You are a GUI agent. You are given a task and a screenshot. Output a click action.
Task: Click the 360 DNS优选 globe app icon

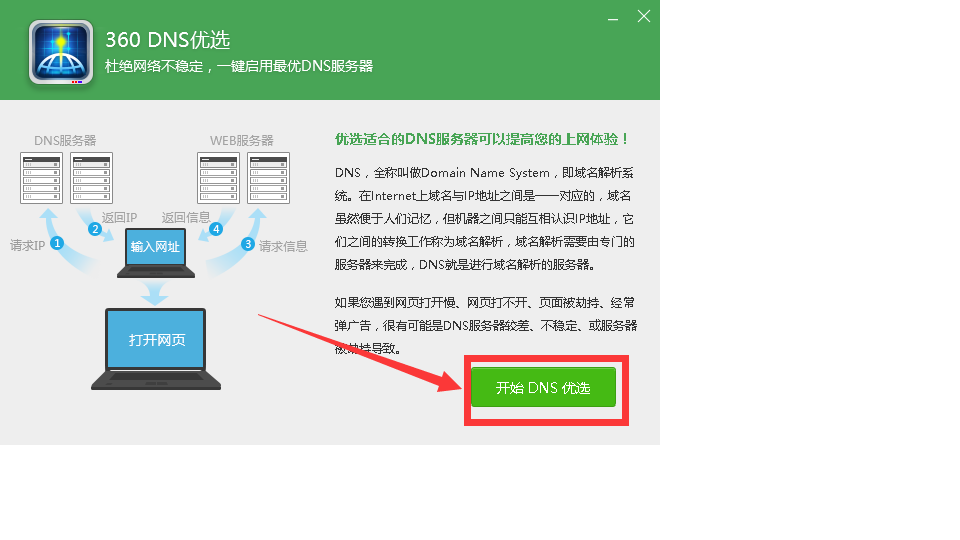click(x=61, y=51)
